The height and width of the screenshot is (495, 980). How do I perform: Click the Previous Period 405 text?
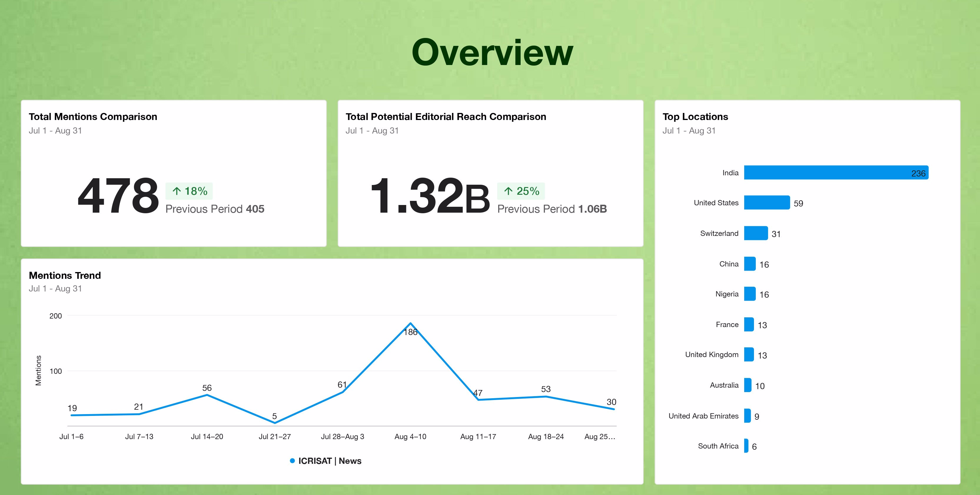(x=215, y=209)
